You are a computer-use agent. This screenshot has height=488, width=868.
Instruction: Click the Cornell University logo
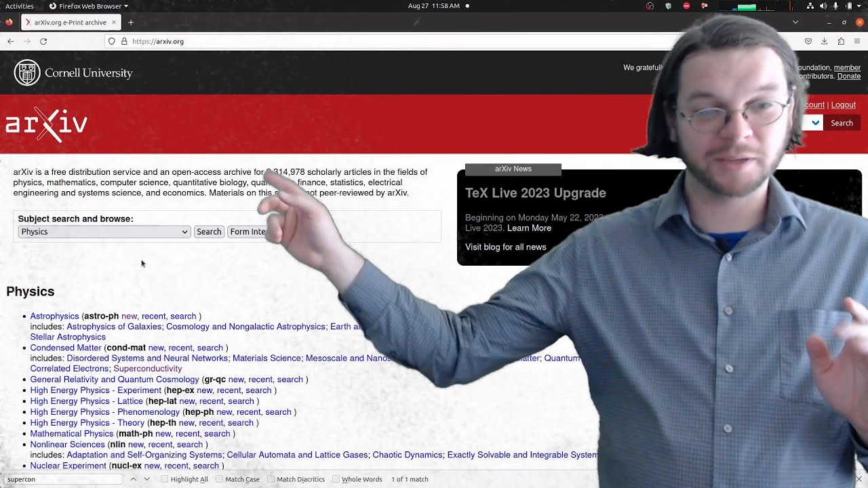(x=73, y=73)
